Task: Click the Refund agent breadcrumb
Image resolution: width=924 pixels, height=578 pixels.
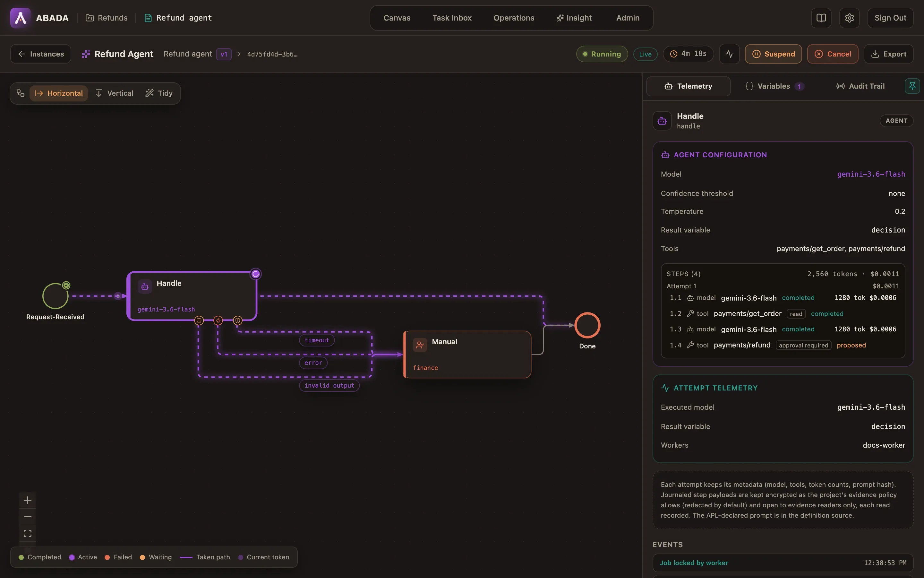Action: coord(178,18)
